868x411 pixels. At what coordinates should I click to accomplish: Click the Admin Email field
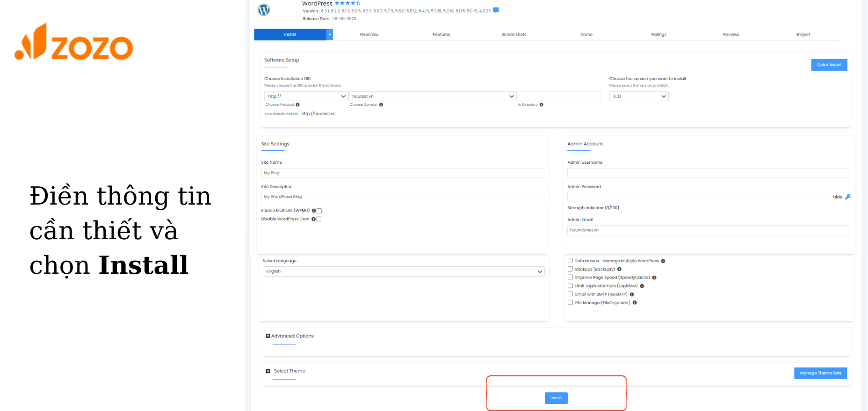click(709, 230)
